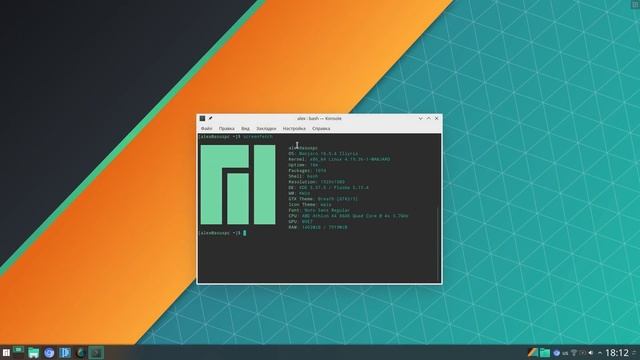Select the active Konsole taskbar entry

(x=96, y=353)
